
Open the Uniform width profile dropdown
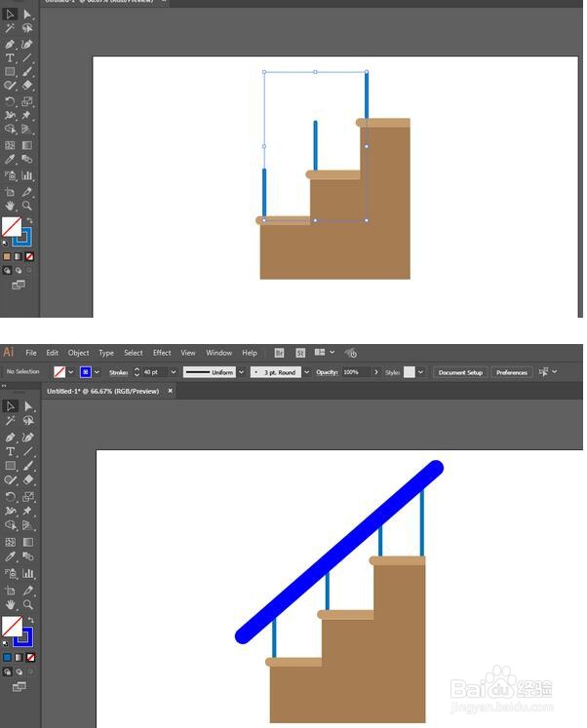point(241,372)
